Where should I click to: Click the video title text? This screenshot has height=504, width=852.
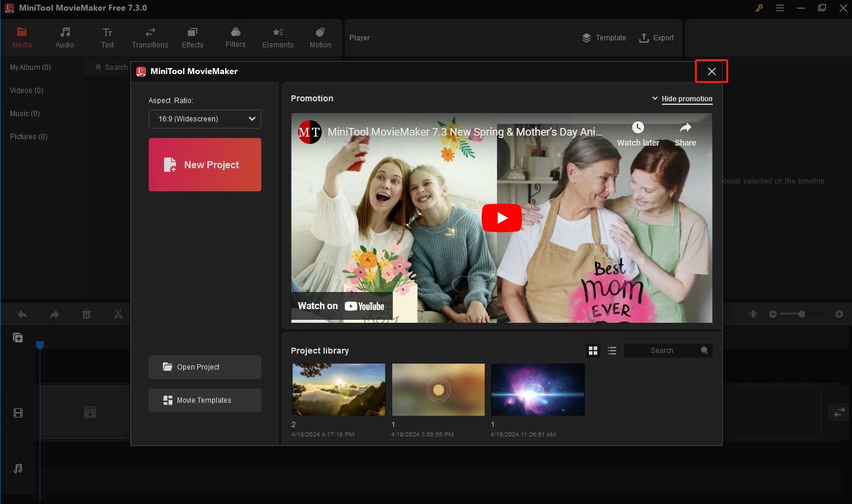[x=465, y=132]
